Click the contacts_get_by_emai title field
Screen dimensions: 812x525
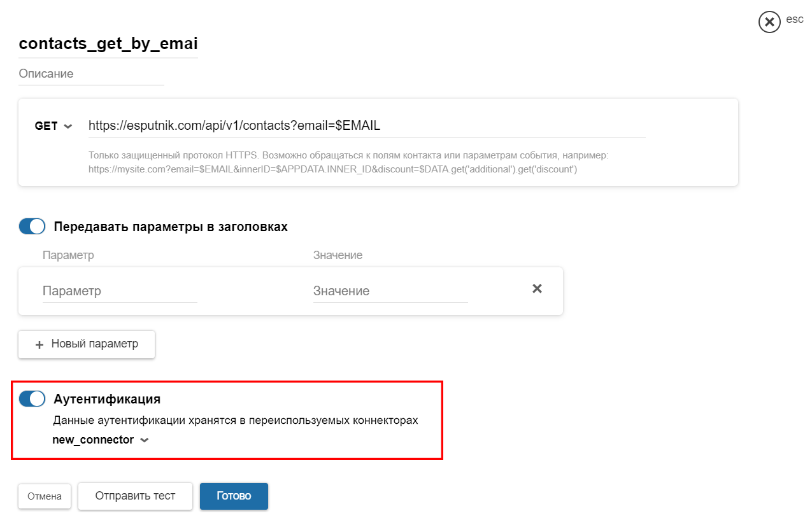(108, 44)
